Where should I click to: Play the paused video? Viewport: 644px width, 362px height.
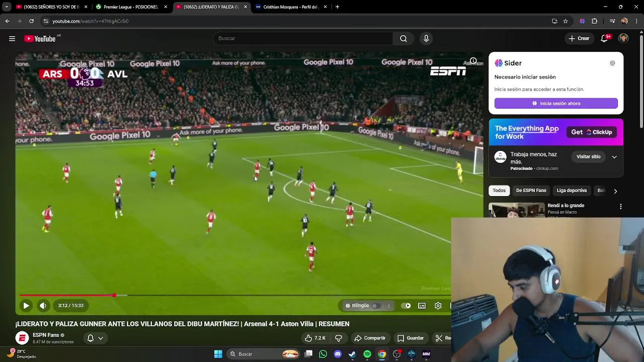point(26,305)
